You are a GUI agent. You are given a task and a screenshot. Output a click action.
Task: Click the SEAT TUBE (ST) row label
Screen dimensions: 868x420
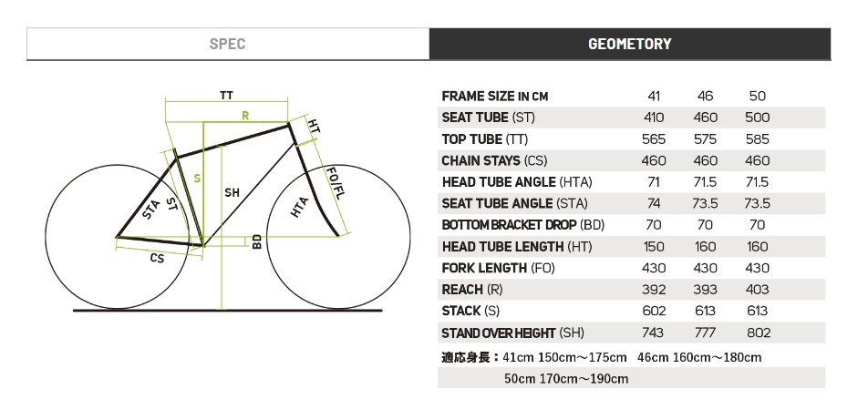pos(489,118)
